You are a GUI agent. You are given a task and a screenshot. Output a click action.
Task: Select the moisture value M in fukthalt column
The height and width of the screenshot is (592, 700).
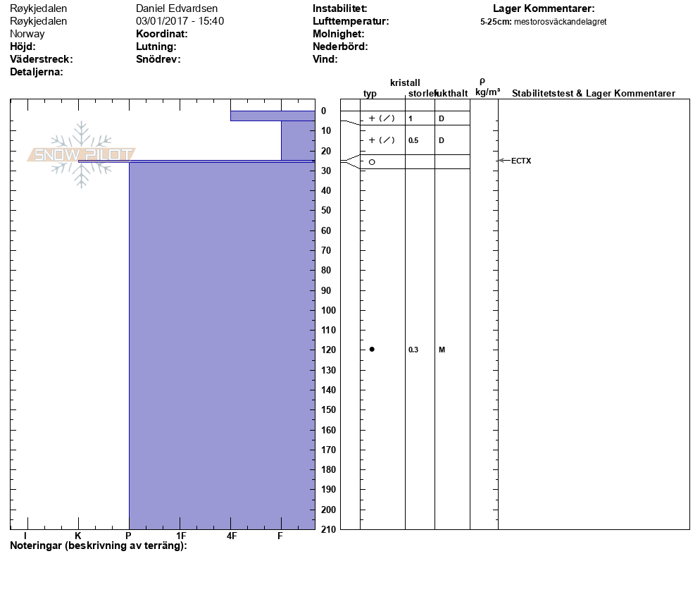click(442, 350)
